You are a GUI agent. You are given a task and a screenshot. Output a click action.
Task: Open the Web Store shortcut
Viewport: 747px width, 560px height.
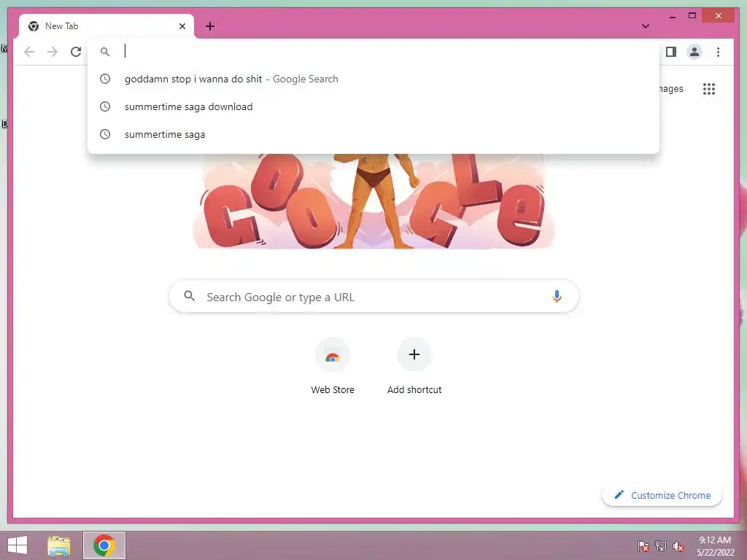[x=333, y=366]
